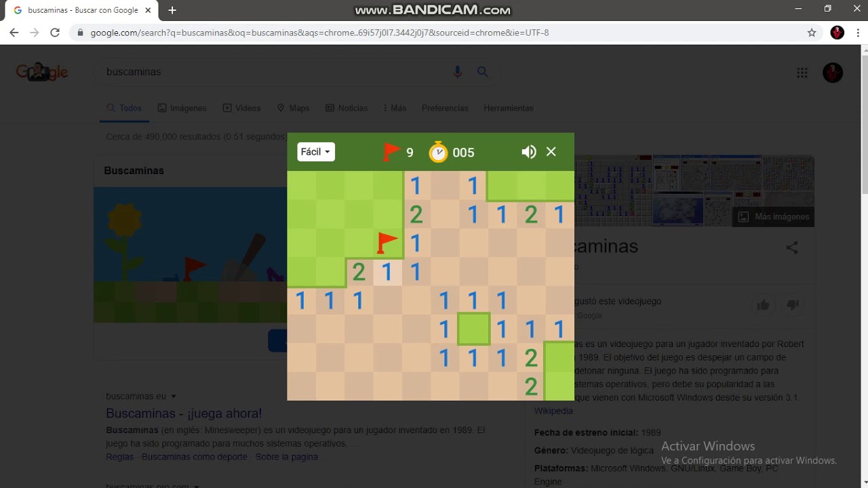Screen dimensions: 868x488
Task: Click the timer value 005
Action: (x=463, y=152)
